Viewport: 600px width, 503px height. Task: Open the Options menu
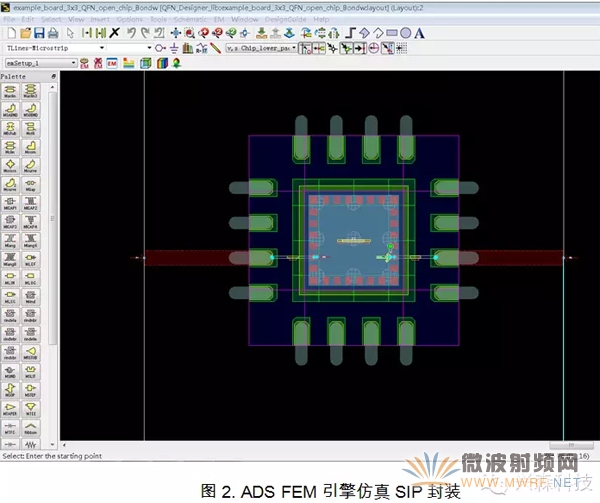coord(129,19)
